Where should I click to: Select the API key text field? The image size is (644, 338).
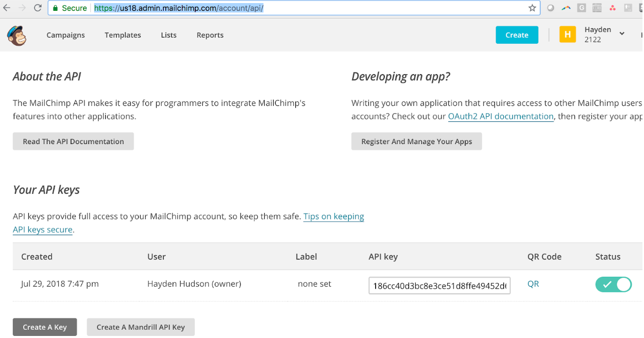[x=439, y=286]
